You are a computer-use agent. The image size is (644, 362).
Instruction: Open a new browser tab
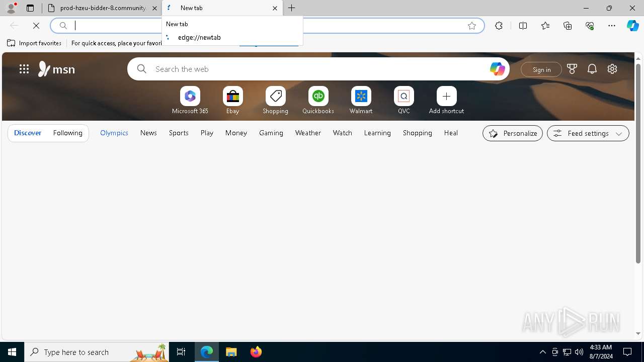coord(292,8)
